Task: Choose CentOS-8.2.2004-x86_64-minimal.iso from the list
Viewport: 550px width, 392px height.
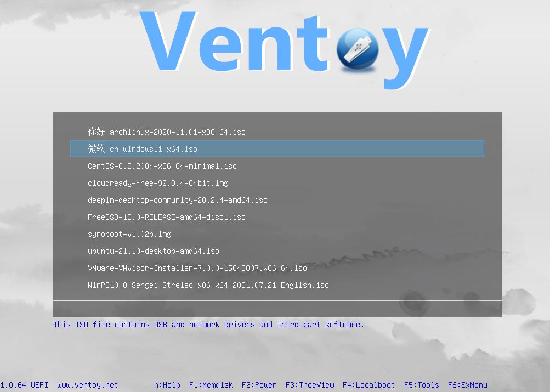Action: click(162, 166)
